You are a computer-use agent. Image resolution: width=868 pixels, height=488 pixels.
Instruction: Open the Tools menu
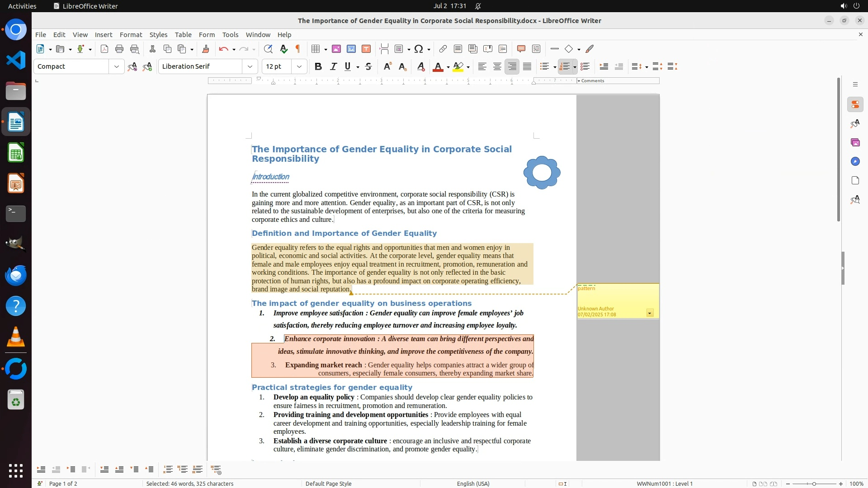[x=230, y=34]
